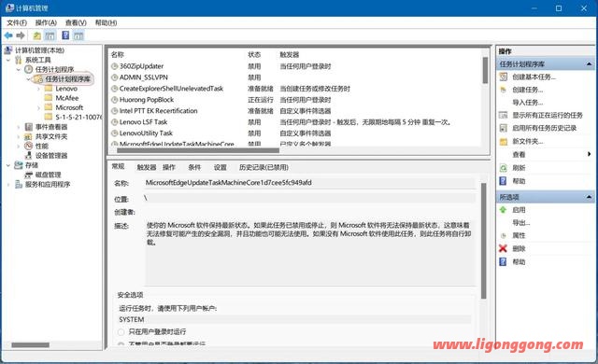The height and width of the screenshot is (364, 598).
Task: Click 导入任务... action
Action: 527,103
